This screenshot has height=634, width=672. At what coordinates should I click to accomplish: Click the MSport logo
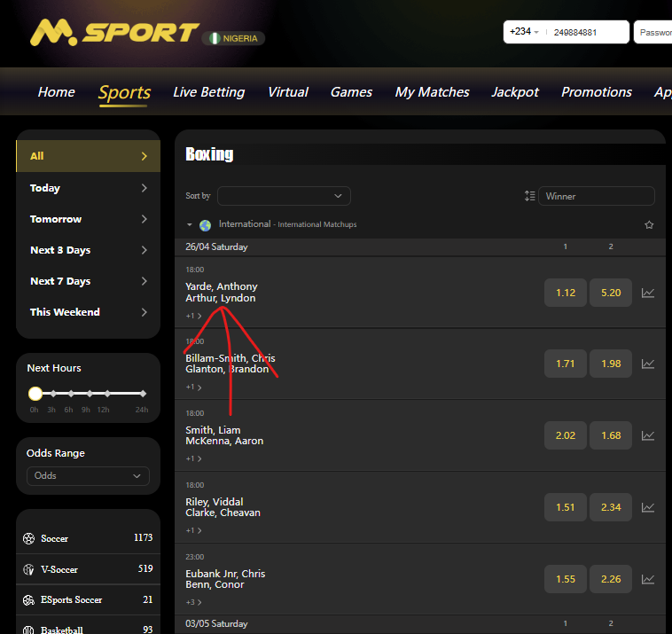[x=113, y=33]
